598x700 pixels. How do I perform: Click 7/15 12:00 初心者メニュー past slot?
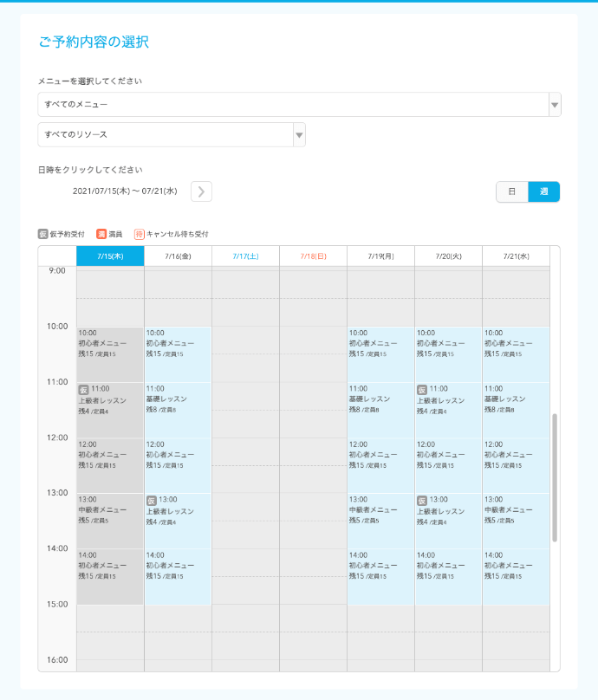tap(110, 465)
